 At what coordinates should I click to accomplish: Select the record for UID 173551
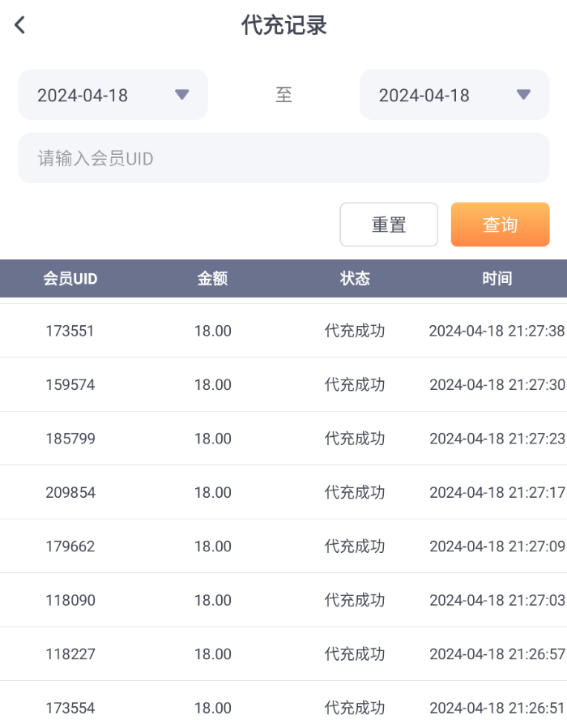coord(70,331)
